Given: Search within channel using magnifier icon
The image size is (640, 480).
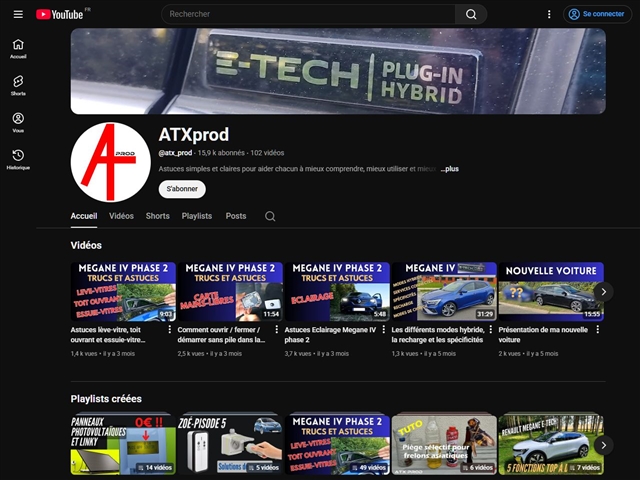Looking at the screenshot, I should [270, 216].
